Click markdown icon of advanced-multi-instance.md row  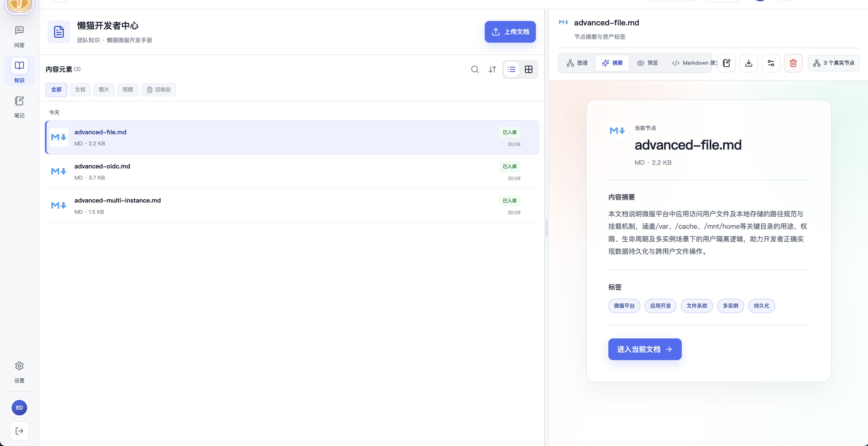click(59, 205)
